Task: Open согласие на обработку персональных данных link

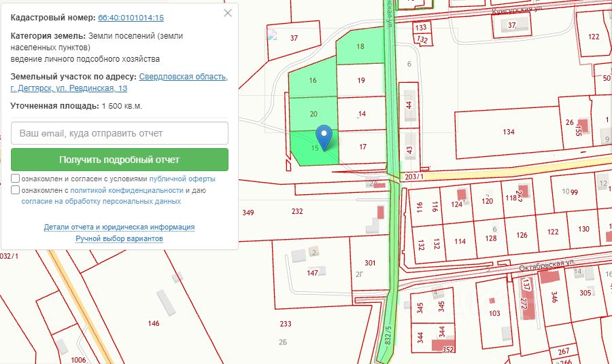Action: pyautogui.click(x=101, y=202)
